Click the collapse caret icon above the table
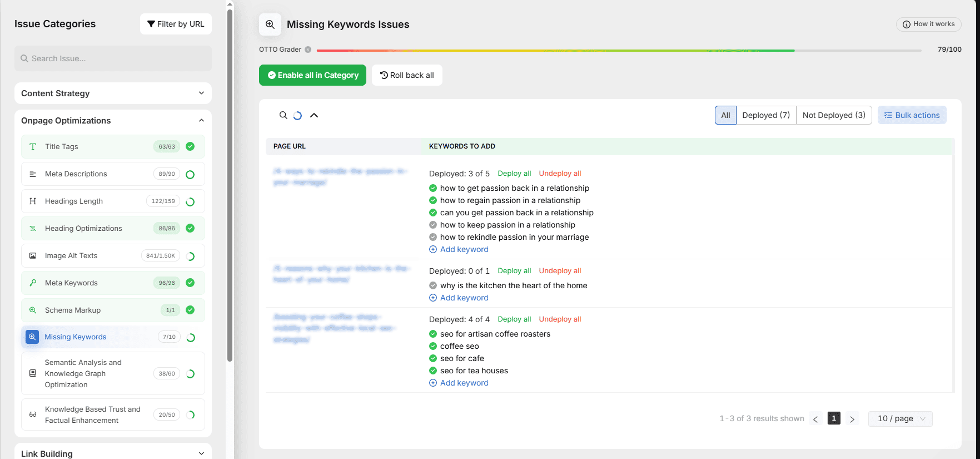 pos(314,115)
